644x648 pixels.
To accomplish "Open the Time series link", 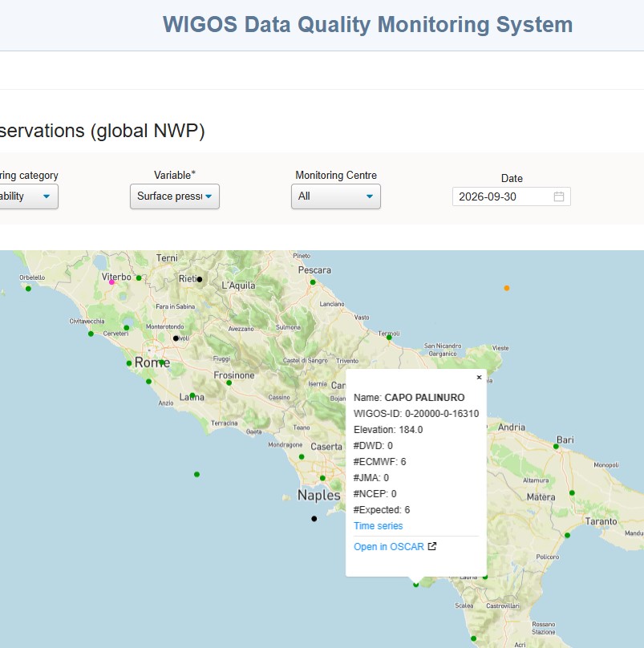I will (x=379, y=525).
